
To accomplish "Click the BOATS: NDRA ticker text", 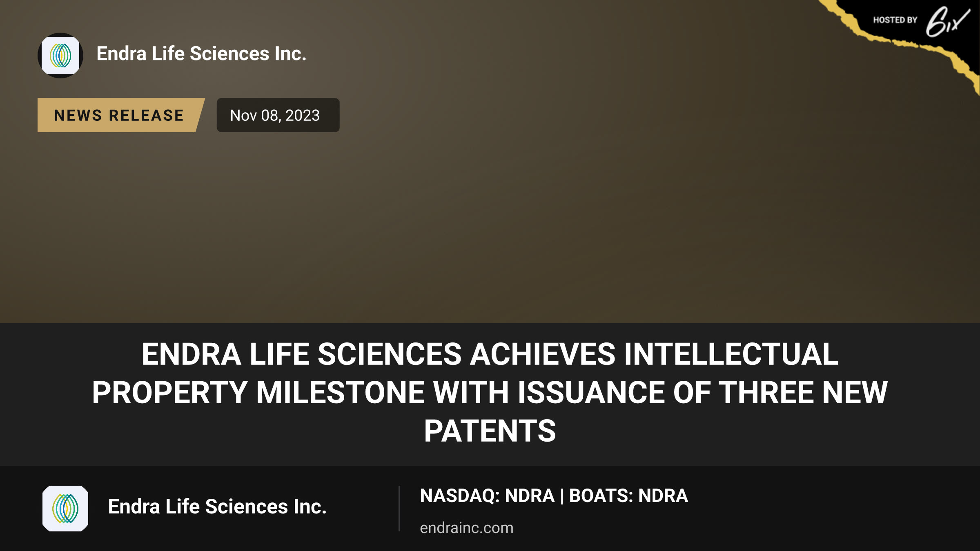I will point(628,496).
